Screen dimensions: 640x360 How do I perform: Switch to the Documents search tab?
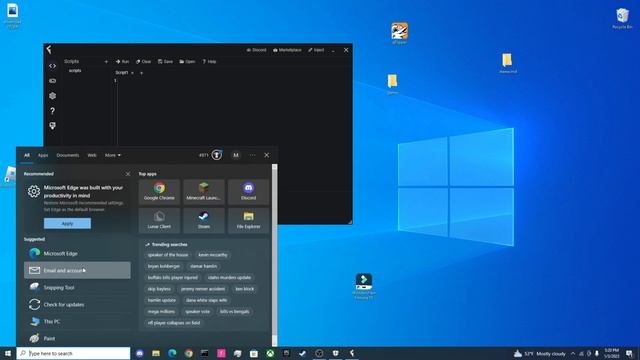(68, 155)
